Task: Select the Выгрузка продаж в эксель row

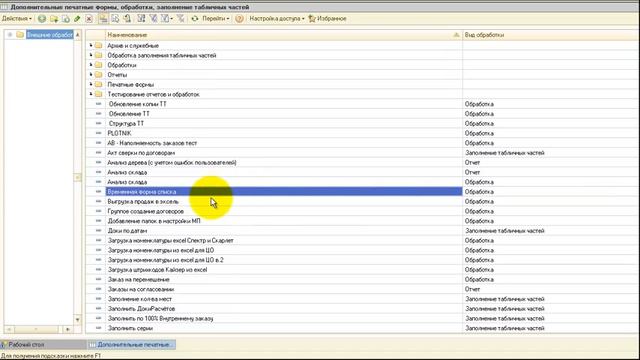Action: point(362,202)
